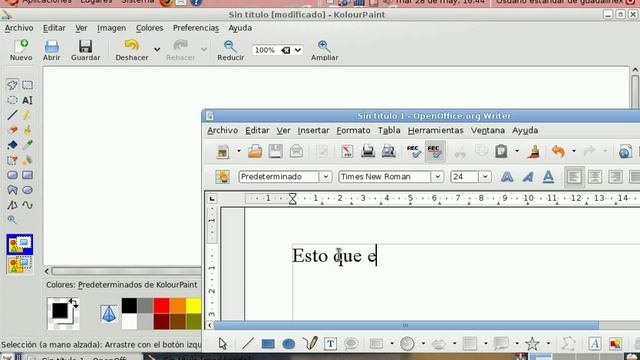
Task: Select the Ellipse tool in KolourPaint toolbox
Action: click(x=27, y=190)
